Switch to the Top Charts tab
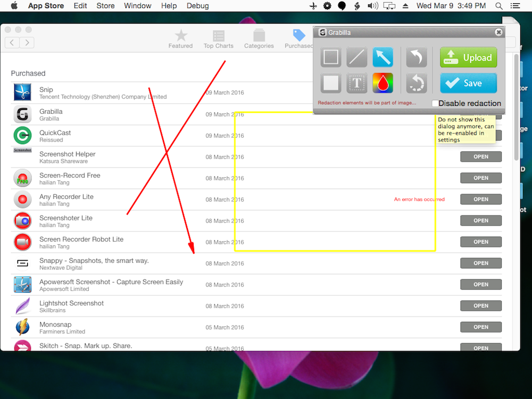Viewport: 532px width, 399px height. tap(219, 39)
